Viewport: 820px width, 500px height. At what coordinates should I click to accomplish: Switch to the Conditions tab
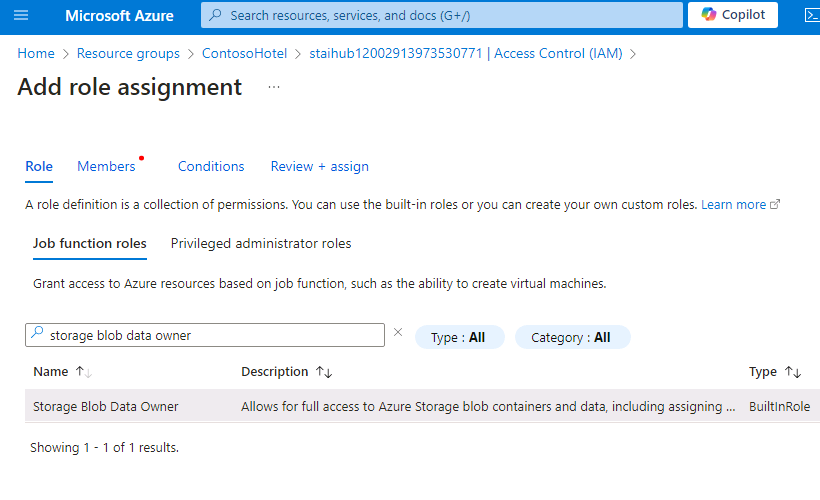point(211,166)
